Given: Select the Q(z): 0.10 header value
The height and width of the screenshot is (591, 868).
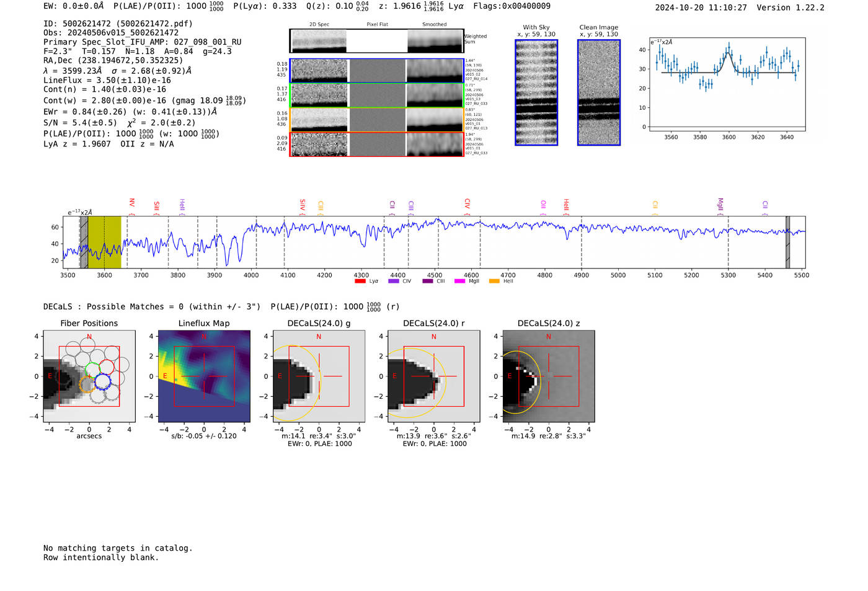Looking at the screenshot, I should 338,6.
